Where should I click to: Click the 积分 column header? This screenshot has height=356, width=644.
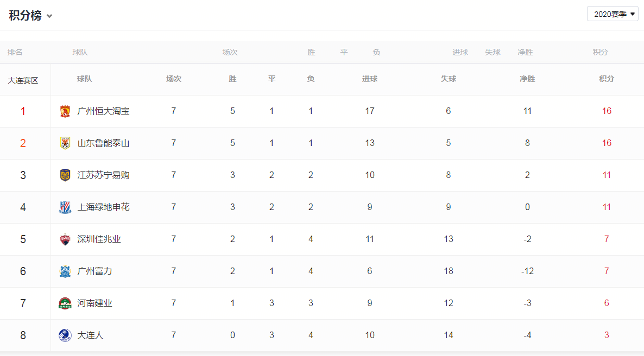point(607,79)
